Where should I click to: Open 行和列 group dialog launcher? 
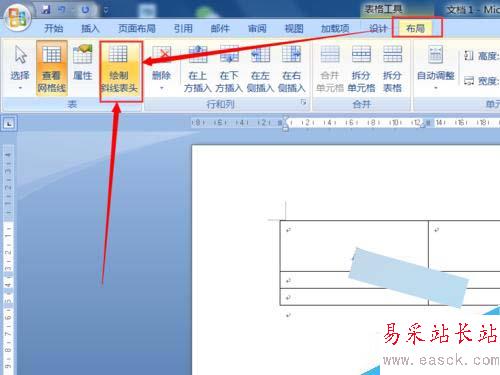pos(303,102)
